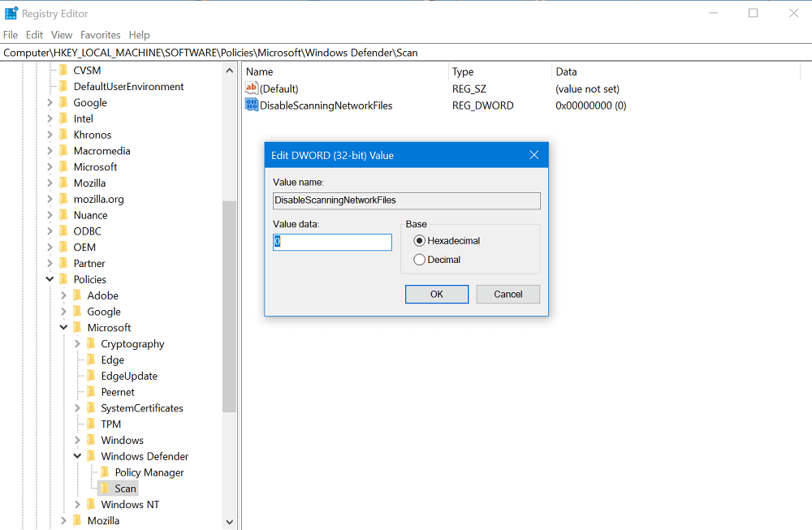Click the tree pane vertical scrollbar thumb
This screenshot has height=530, width=812.
tap(230, 306)
